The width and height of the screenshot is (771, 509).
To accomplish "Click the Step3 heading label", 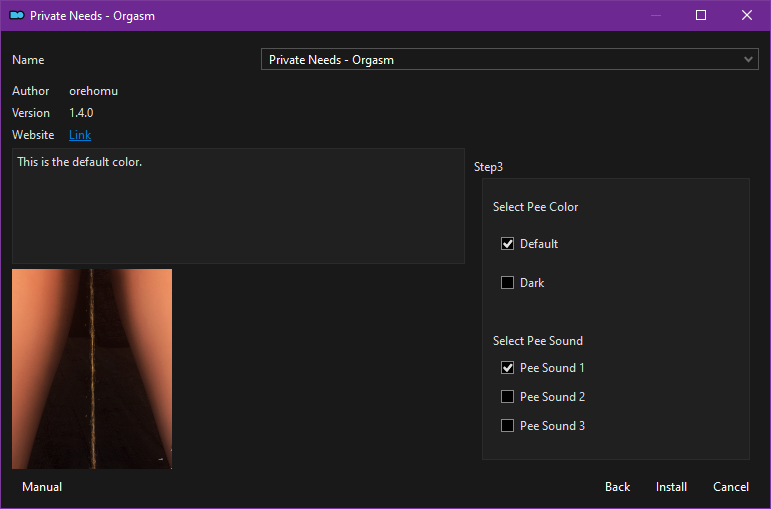I will point(488,167).
